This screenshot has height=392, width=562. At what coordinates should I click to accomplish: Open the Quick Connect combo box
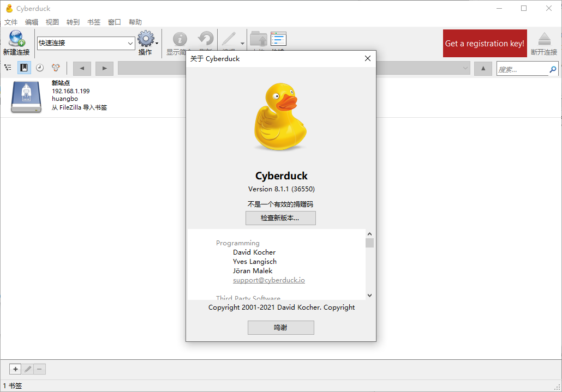[x=86, y=43]
